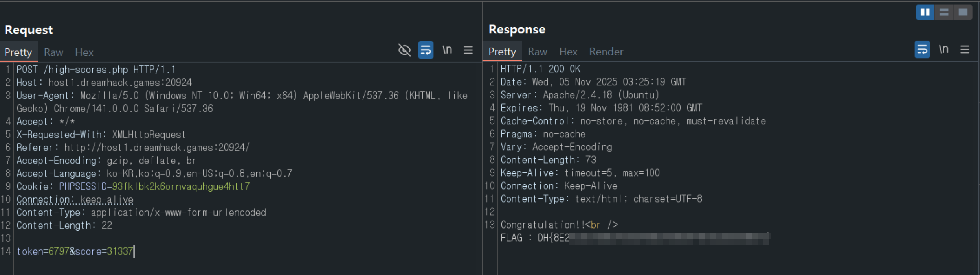Open Request panel hamburger options menu
This screenshot has width=980, height=275.
(x=468, y=50)
